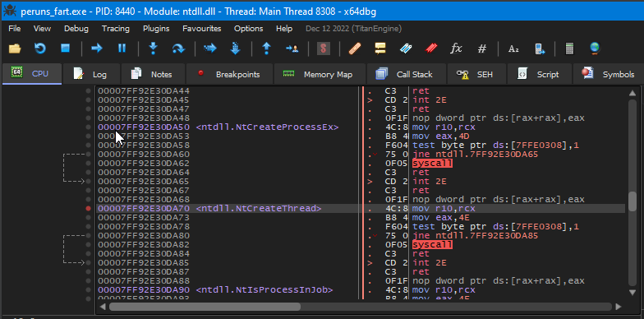Open the File menu
The image size is (644, 319).
tap(15, 28)
